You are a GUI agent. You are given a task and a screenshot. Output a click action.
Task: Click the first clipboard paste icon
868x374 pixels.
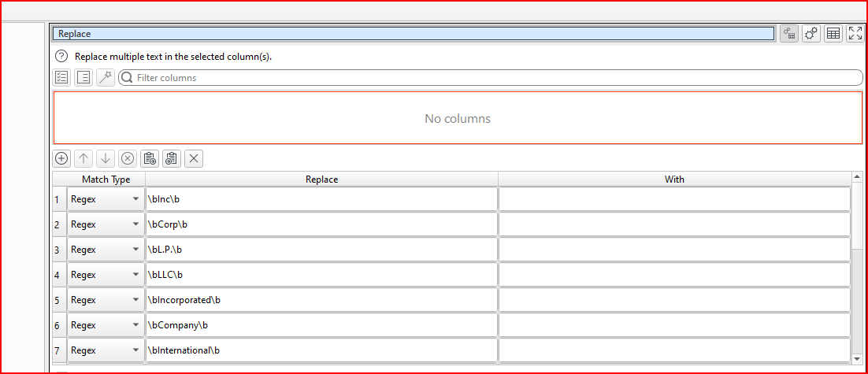pos(150,158)
